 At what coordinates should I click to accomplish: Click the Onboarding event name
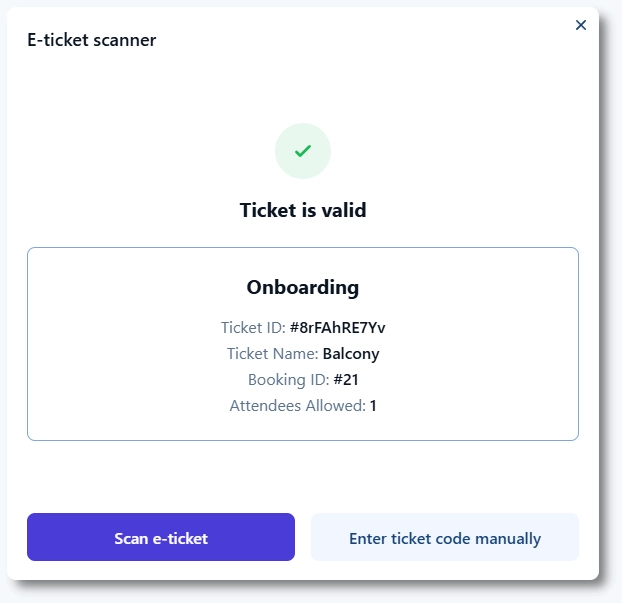(303, 287)
